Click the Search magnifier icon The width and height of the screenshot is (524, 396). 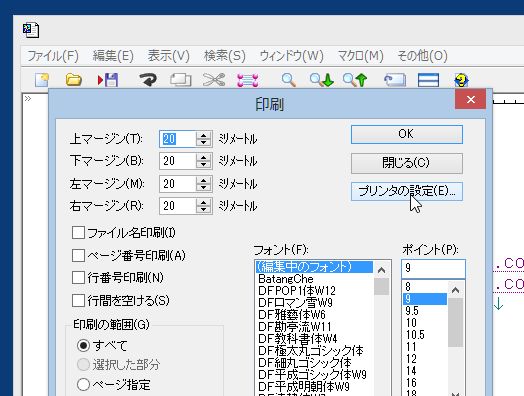[288, 80]
